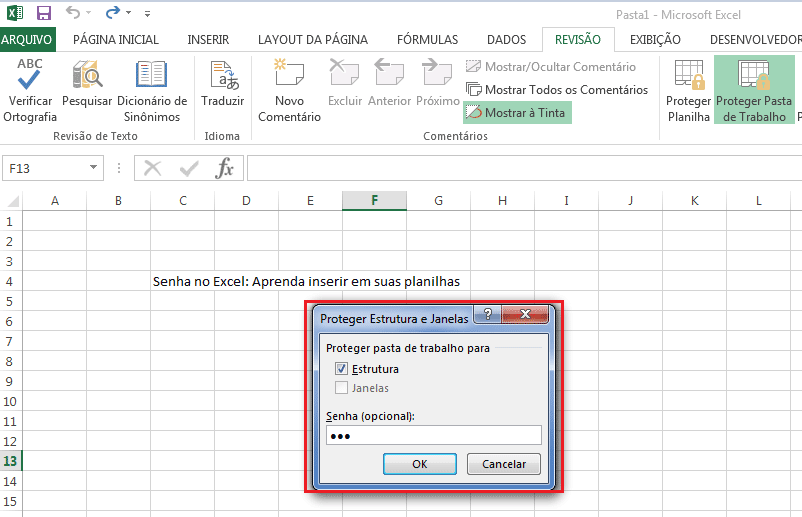Image resolution: width=802 pixels, height=517 pixels.
Task: Click the Verificar Ortografia spelling icon
Action: (x=30, y=76)
